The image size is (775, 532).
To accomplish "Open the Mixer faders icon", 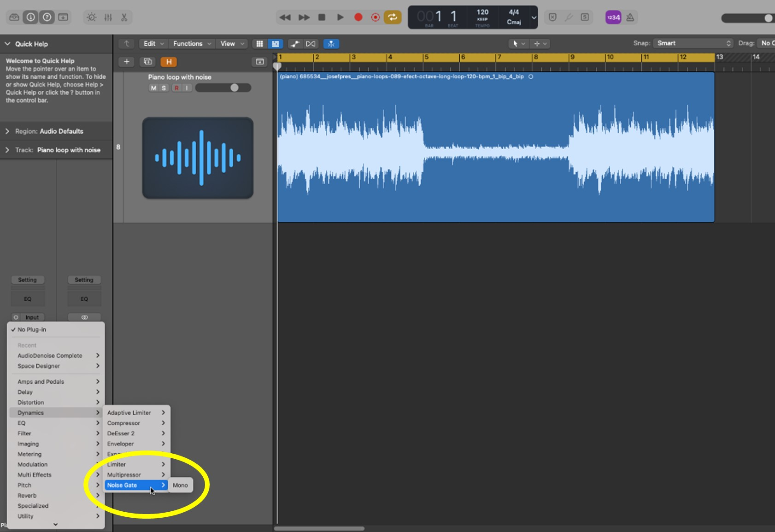I will [108, 18].
